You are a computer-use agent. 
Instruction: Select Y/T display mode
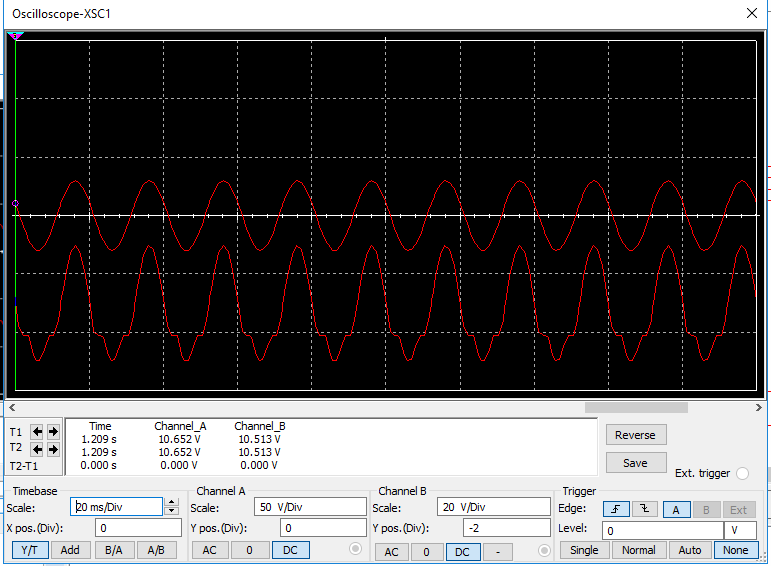30,550
